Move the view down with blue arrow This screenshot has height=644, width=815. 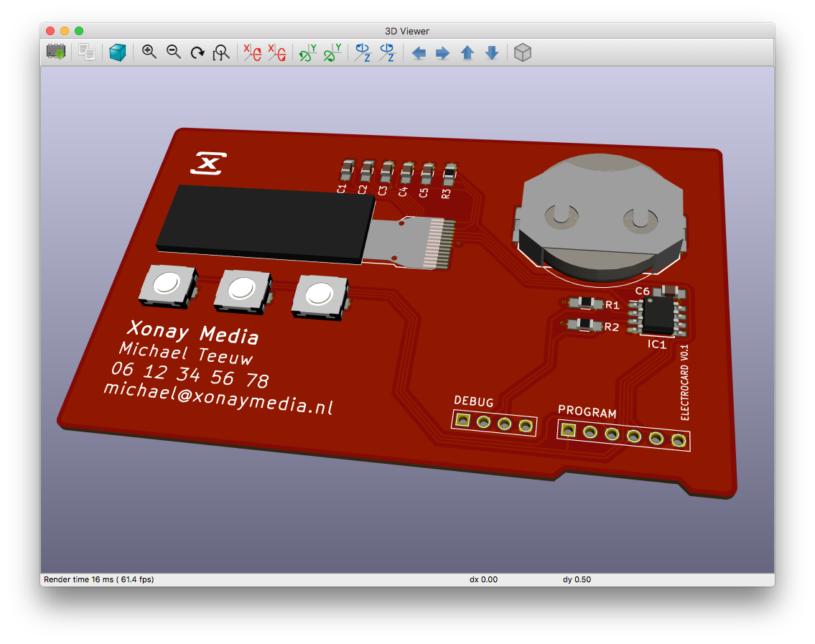point(492,53)
